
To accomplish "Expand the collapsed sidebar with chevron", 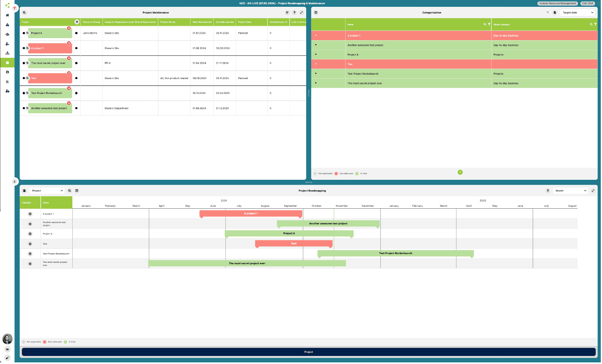I will pos(14,182).
